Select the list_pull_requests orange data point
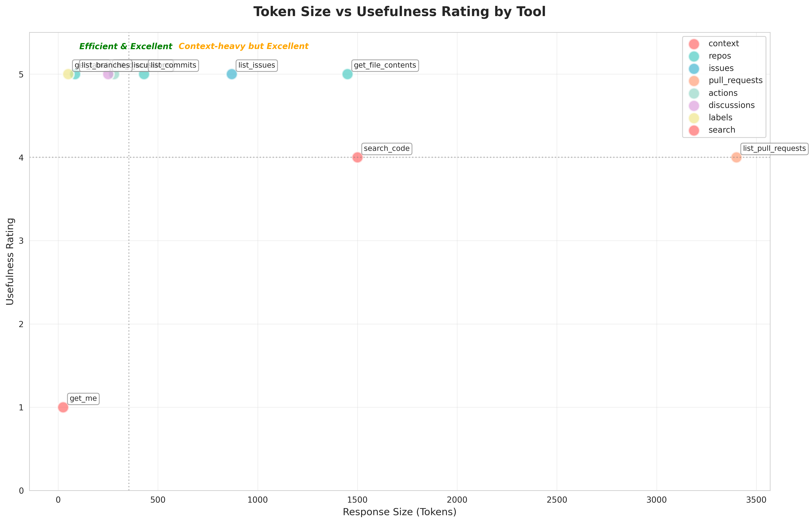 pos(736,157)
